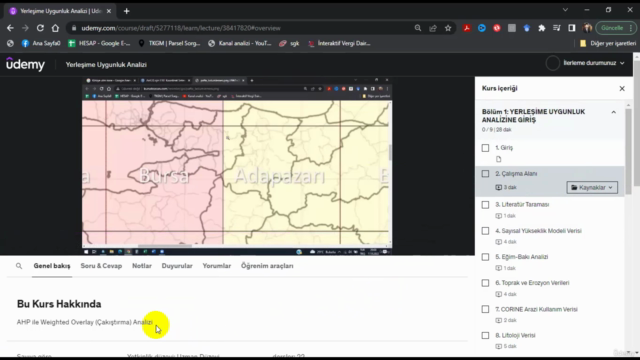This screenshot has height=360, width=640.
Task: Open the 4. Sayısal Yükseklik Modeli Verisi lecture
Action: coord(538,231)
